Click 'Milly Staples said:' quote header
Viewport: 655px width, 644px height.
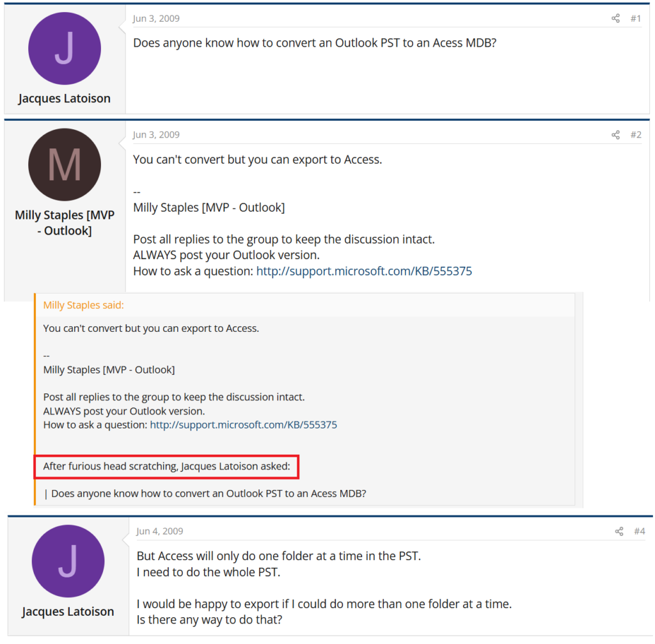coord(84,305)
